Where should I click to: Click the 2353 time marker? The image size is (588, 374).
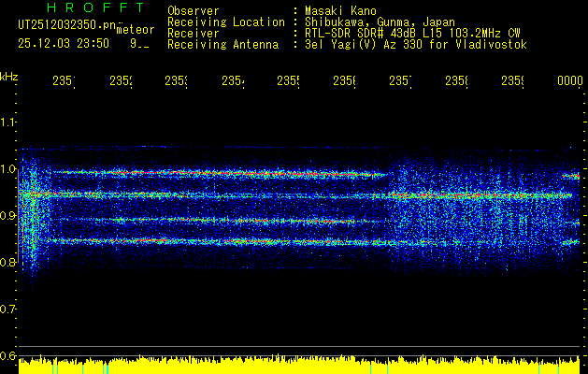[177, 80]
